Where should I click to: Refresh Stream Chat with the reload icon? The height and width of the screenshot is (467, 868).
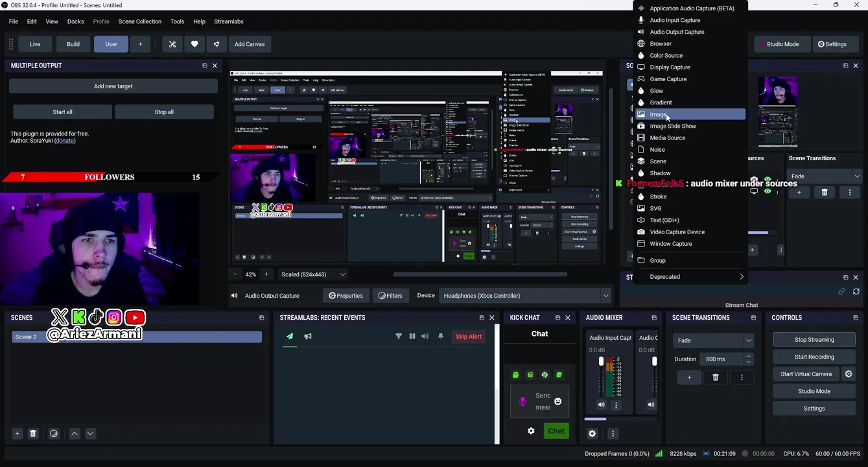click(856, 292)
